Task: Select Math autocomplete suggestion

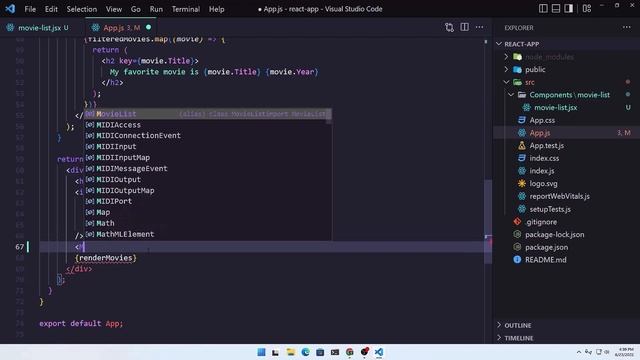Action: point(208,223)
